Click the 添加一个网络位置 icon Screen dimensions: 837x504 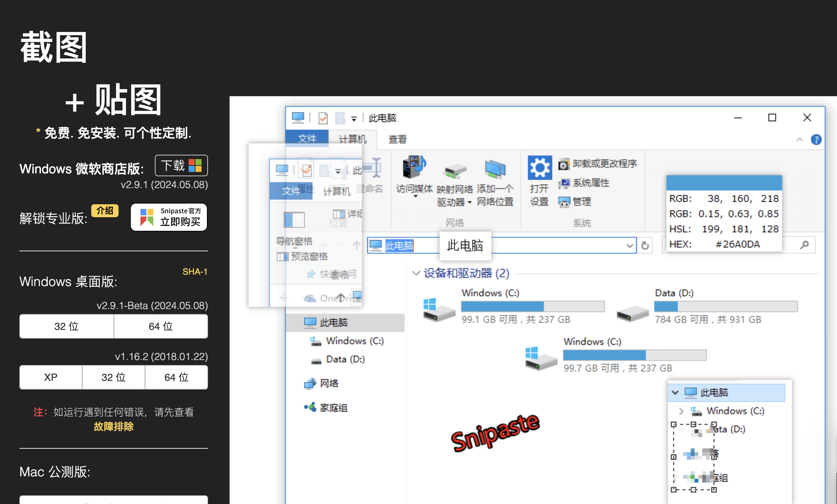click(x=495, y=169)
